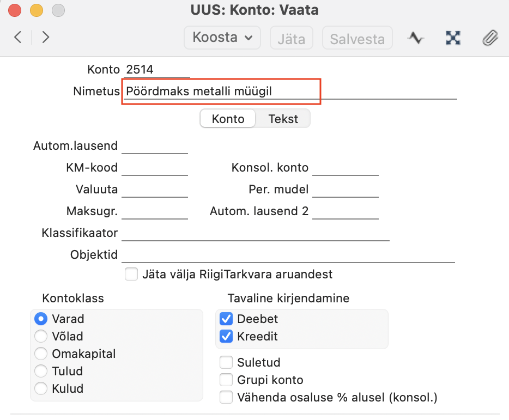Uncheck the Deebet checkbox
The width and height of the screenshot is (509, 420).
pyautogui.click(x=226, y=319)
